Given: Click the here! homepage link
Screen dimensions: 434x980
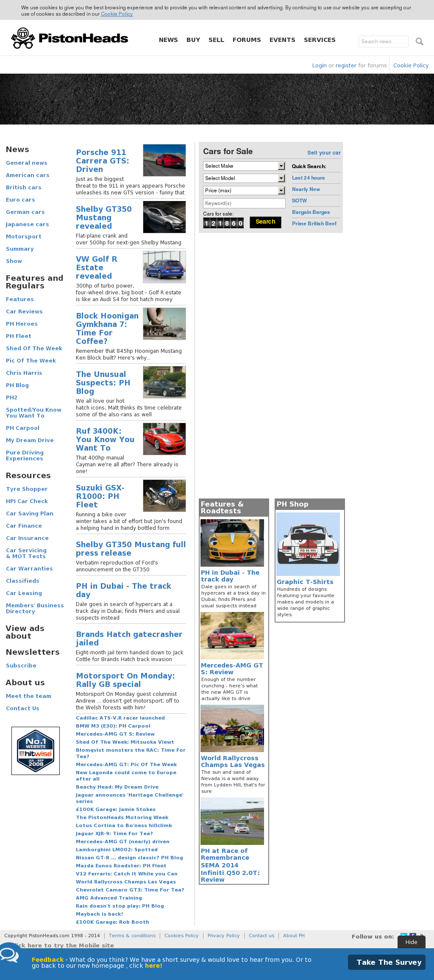Looking at the screenshot, I should 153,966.
